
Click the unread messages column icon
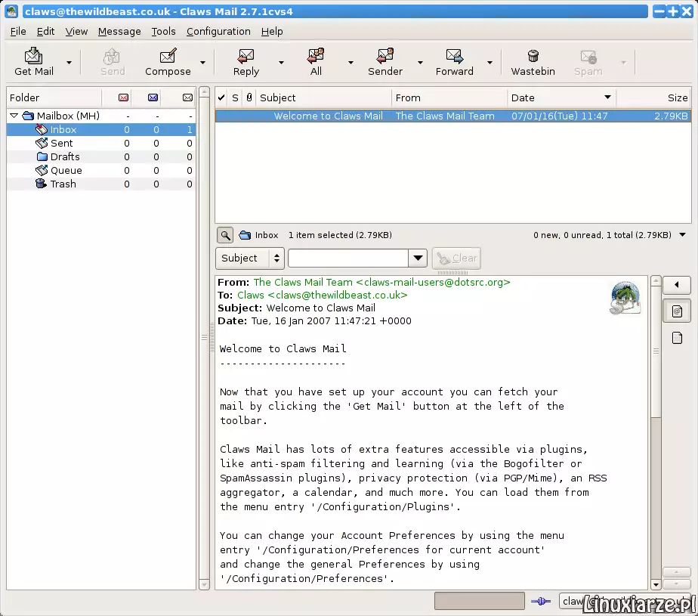153,98
